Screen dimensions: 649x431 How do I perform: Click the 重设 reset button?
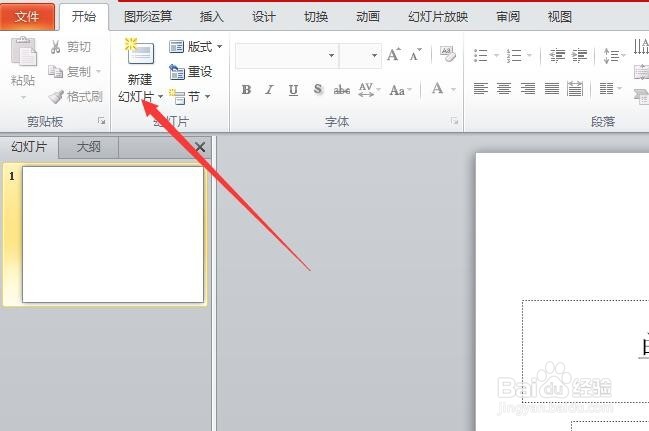click(x=191, y=72)
